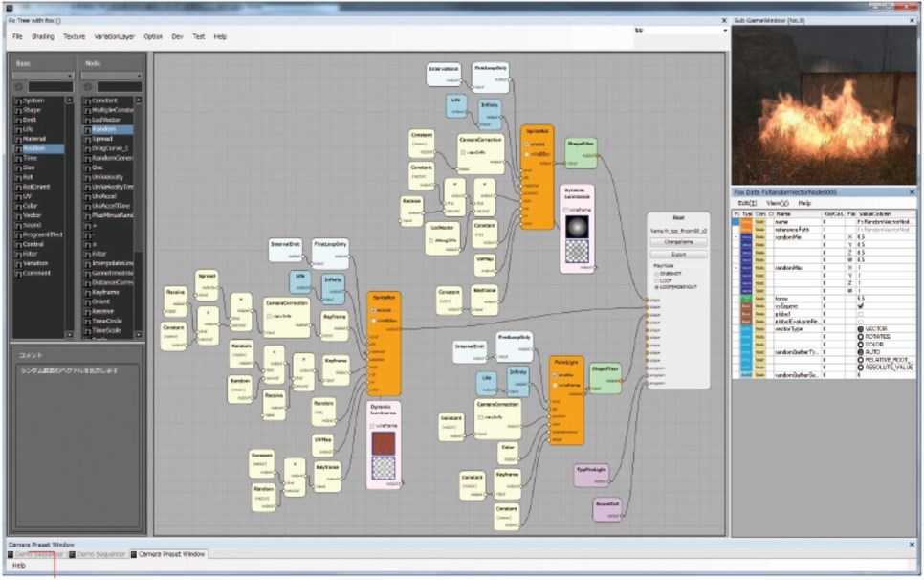Open Edit menu in Fox Data panel
This screenshot has width=924, height=580.
pos(747,203)
